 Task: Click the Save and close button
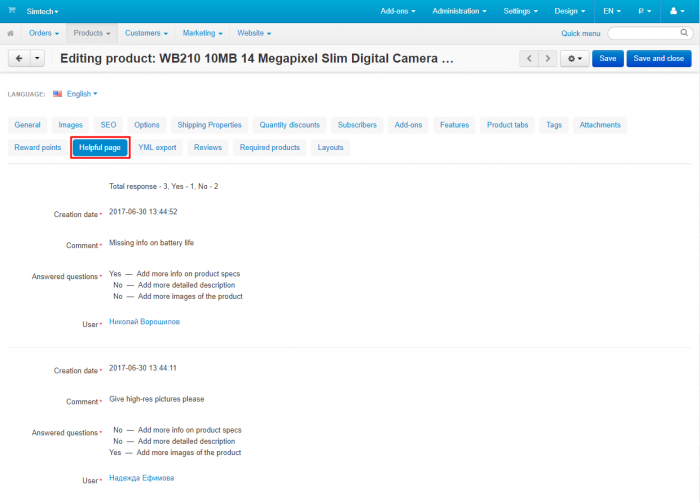click(x=658, y=58)
